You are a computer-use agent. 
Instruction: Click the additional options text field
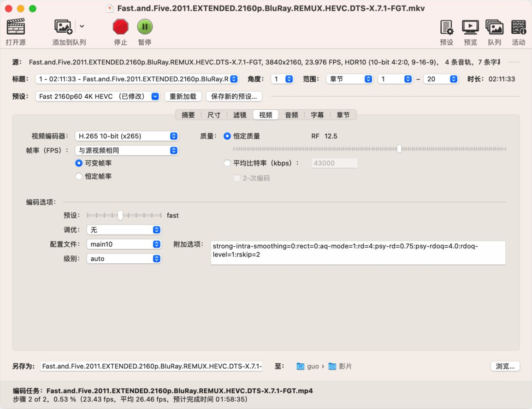tap(358, 253)
